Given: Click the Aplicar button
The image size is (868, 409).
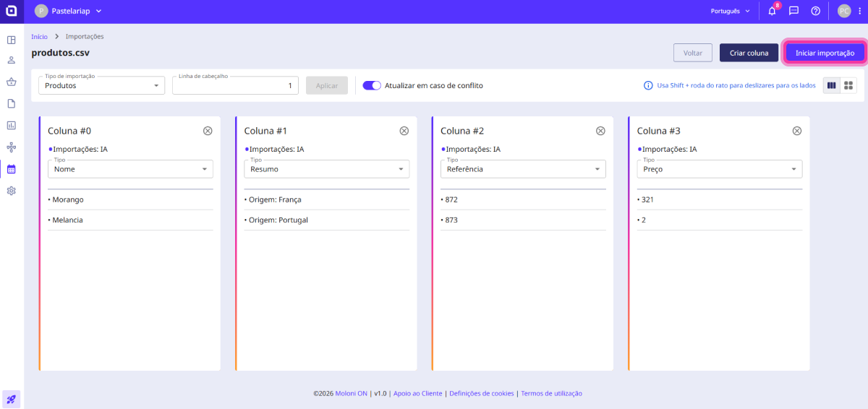Looking at the screenshot, I should [x=327, y=85].
